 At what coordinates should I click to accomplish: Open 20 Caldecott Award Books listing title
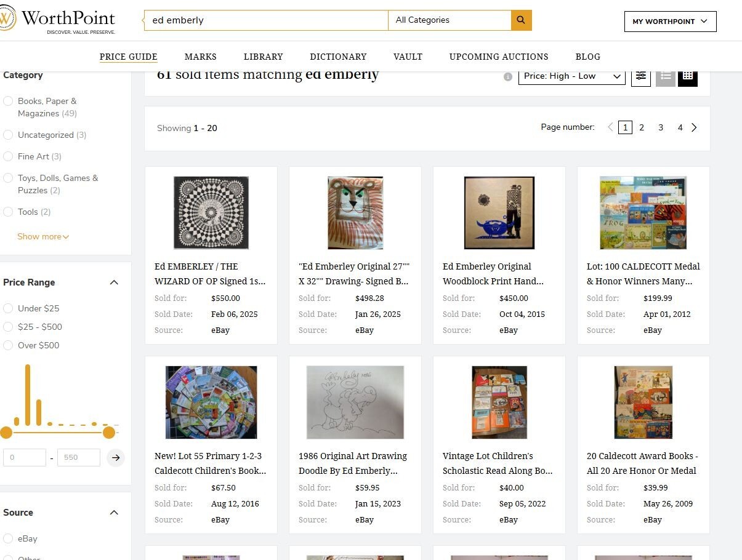[x=642, y=463]
